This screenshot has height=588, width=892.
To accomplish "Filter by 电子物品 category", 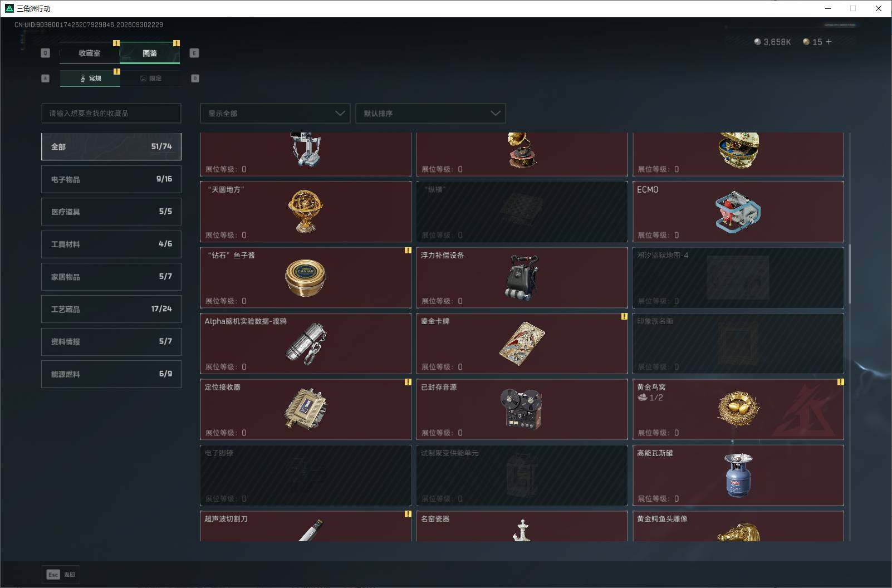I will coord(111,179).
